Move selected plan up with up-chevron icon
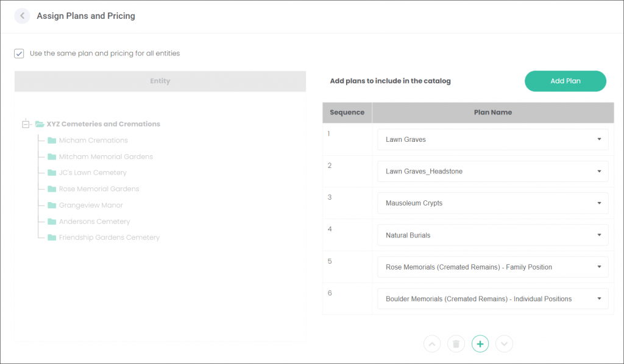This screenshot has width=624, height=364. (432, 344)
